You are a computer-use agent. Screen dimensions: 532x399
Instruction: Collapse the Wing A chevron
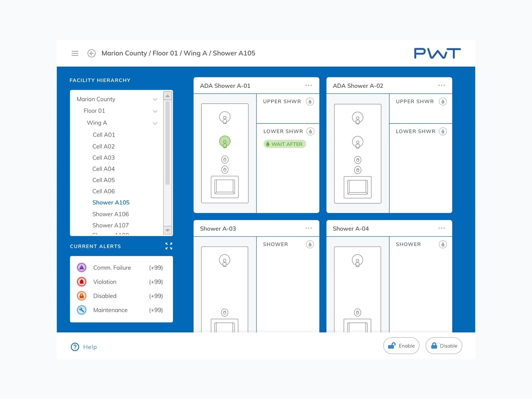[x=155, y=123]
